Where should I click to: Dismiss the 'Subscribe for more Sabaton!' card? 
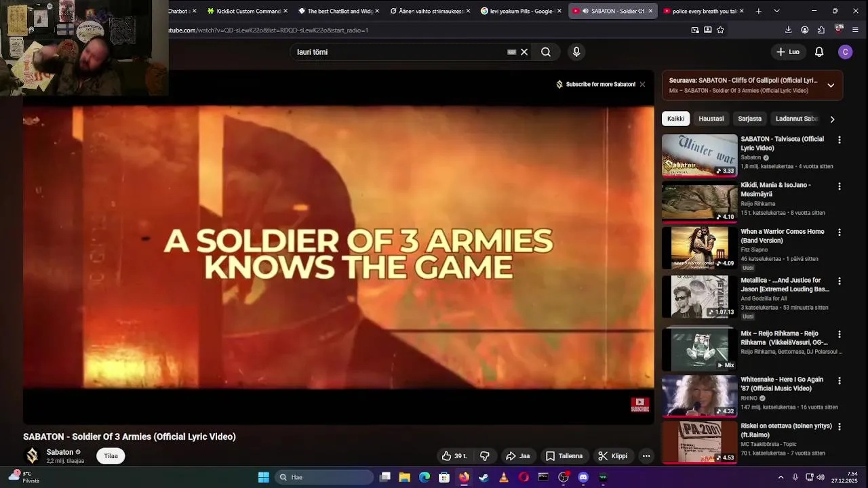click(x=642, y=85)
